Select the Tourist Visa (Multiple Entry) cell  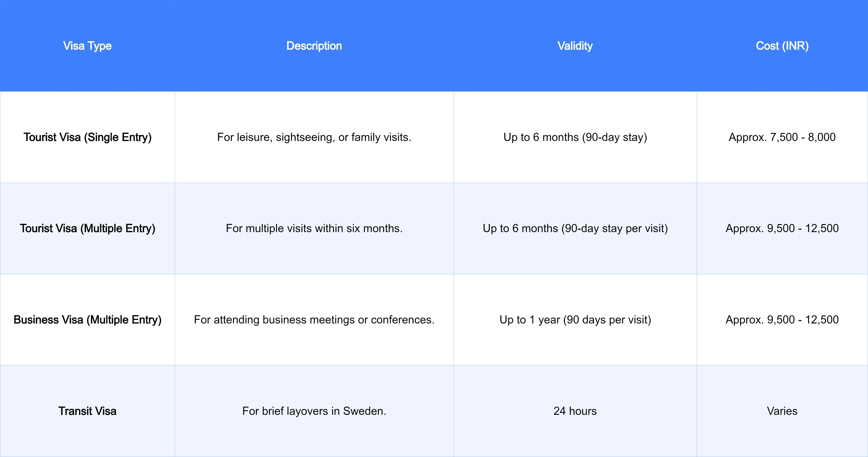[87, 228]
